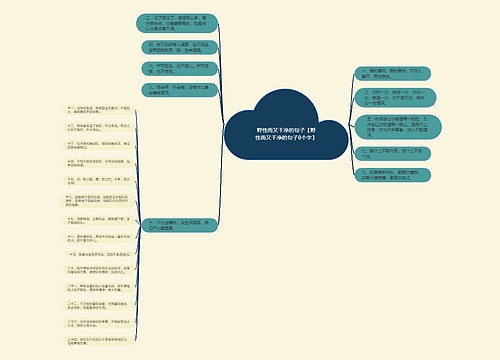Click the cream sub-node numbered 二十二

(98, 306)
